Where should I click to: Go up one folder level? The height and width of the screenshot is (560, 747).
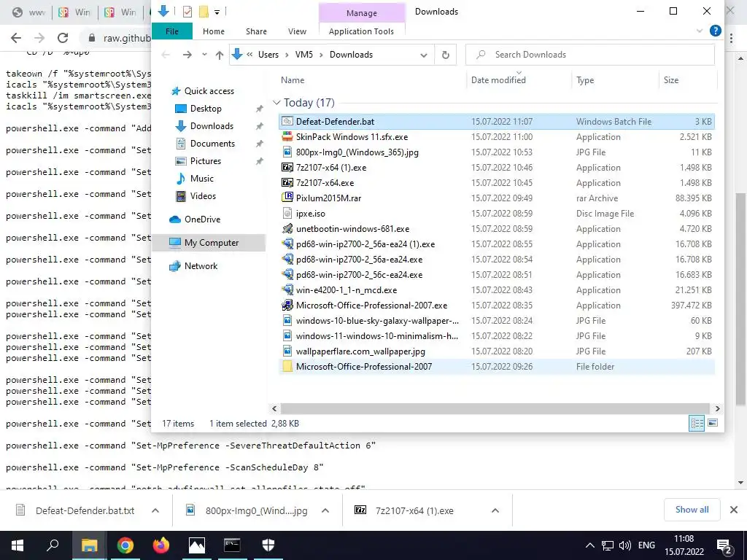pyautogui.click(x=219, y=55)
